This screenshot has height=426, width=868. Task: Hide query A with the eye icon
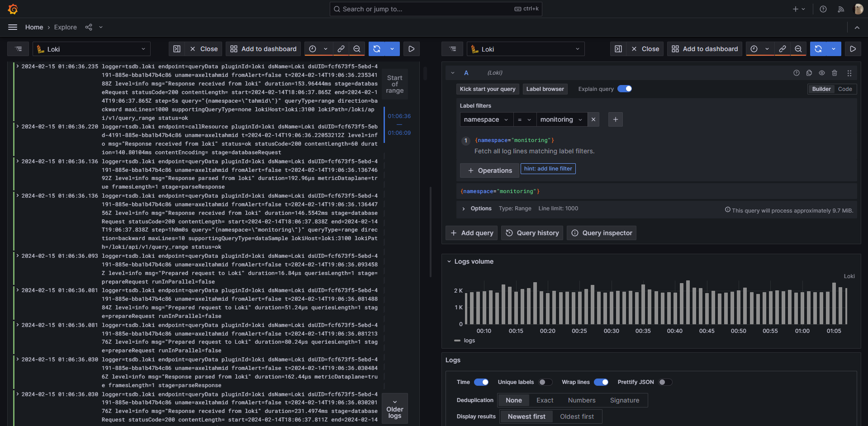tap(822, 73)
